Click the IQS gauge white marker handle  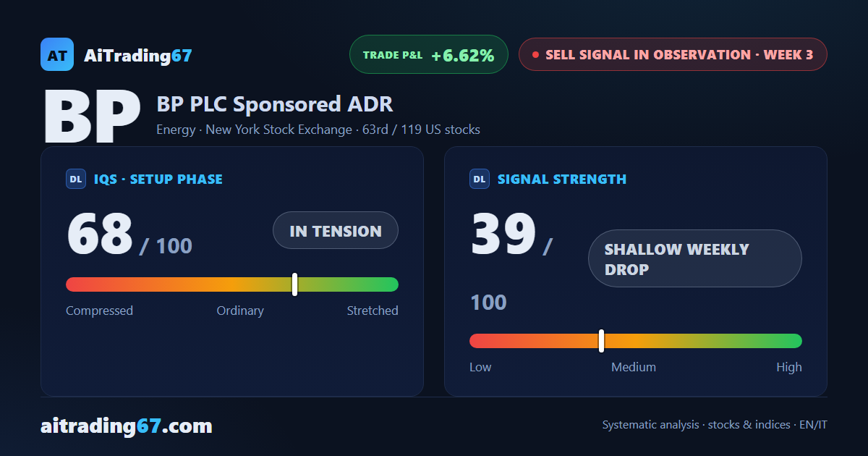click(x=295, y=284)
